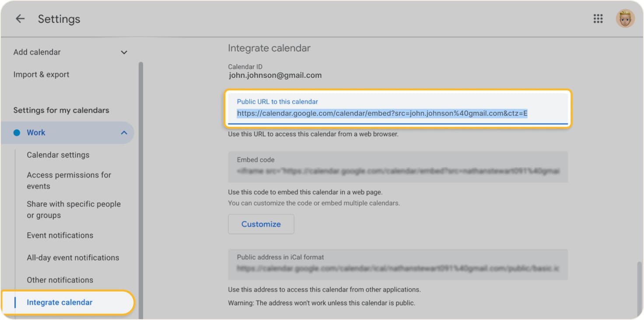Image resolution: width=644 pixels, height=320 pixels.
Task: Click the Settings page title
Action: [x=59, y=19]
